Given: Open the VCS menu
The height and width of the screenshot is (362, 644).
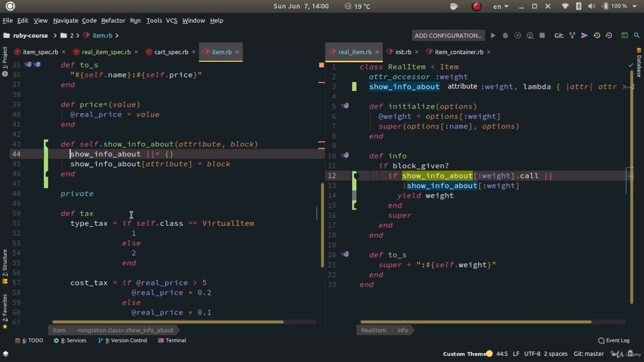Looking at the screenshot, I should pyautogui.click(x=172, y=21).
